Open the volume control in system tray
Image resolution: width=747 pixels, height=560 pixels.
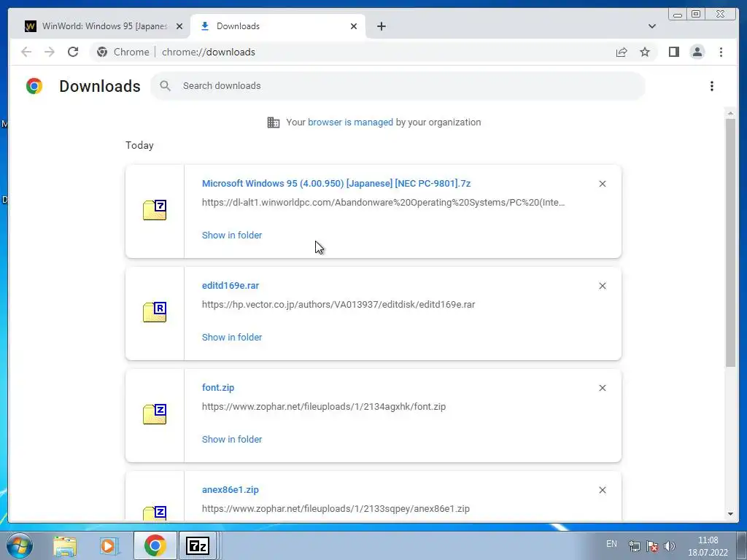coord(670,546)
